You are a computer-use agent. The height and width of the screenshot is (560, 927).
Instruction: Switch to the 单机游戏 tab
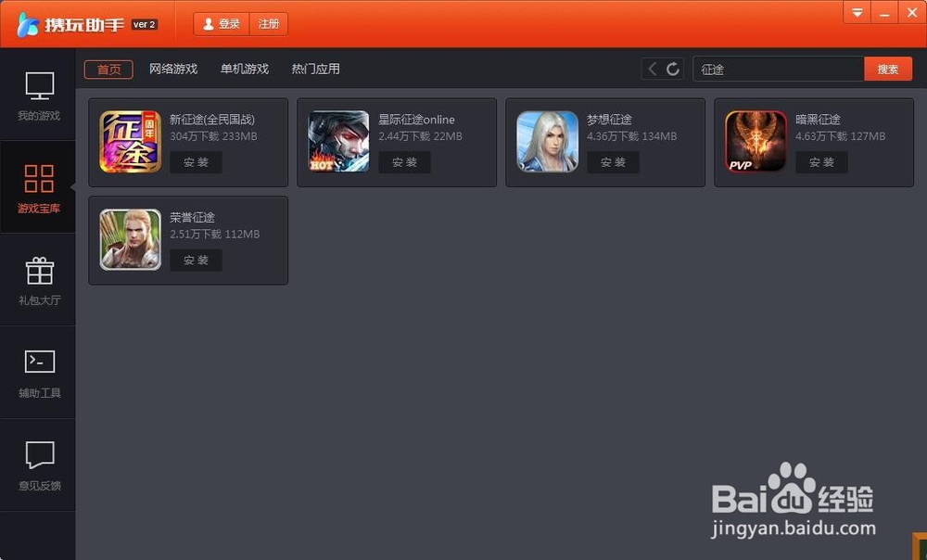(245, 70)
